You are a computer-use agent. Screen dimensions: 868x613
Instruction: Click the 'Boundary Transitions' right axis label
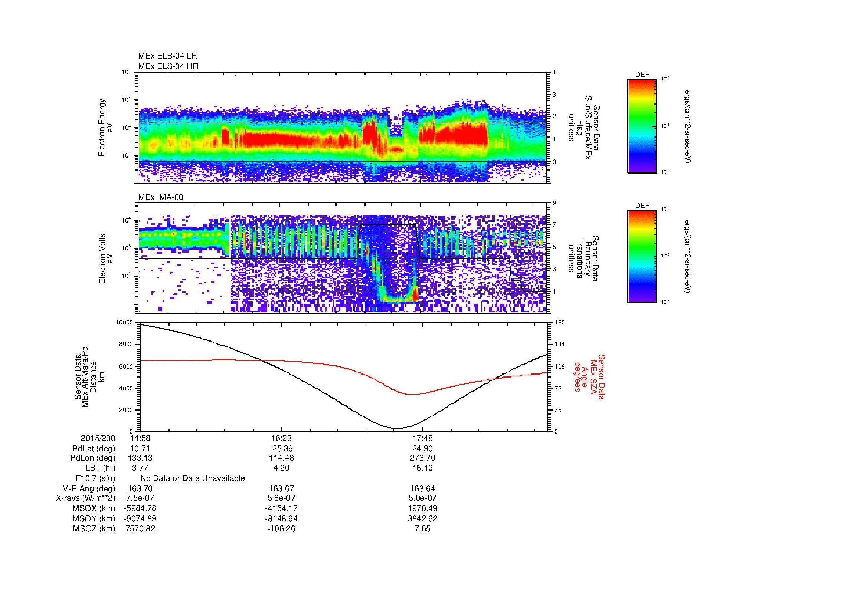(583, 258)
